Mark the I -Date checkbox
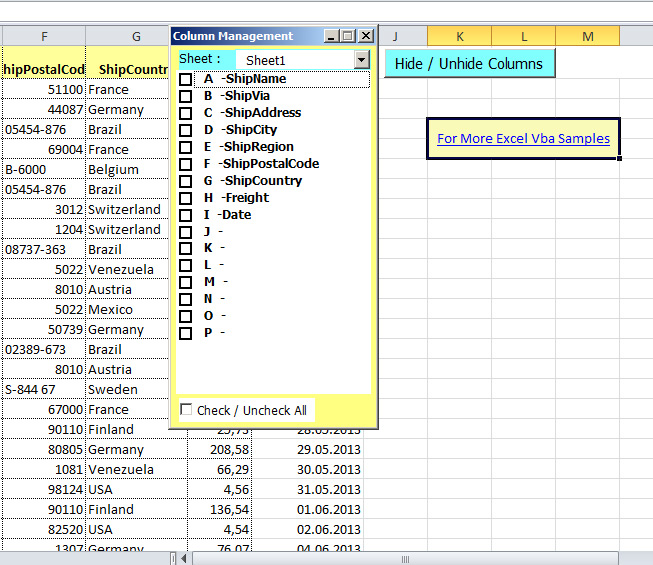The height and width of the screenshot is (565, 653). (x=186, y=215)
